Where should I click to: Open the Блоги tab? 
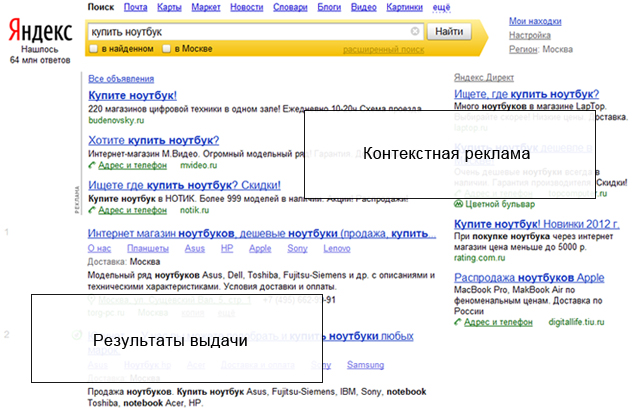[x=329, y=7]
